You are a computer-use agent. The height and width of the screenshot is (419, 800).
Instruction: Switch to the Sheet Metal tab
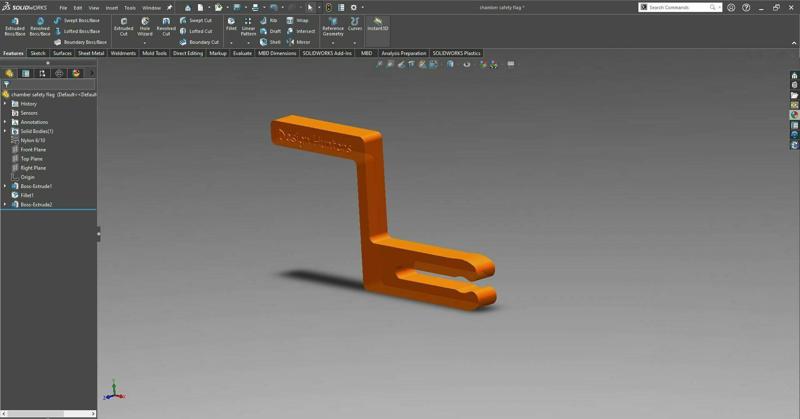91,53
